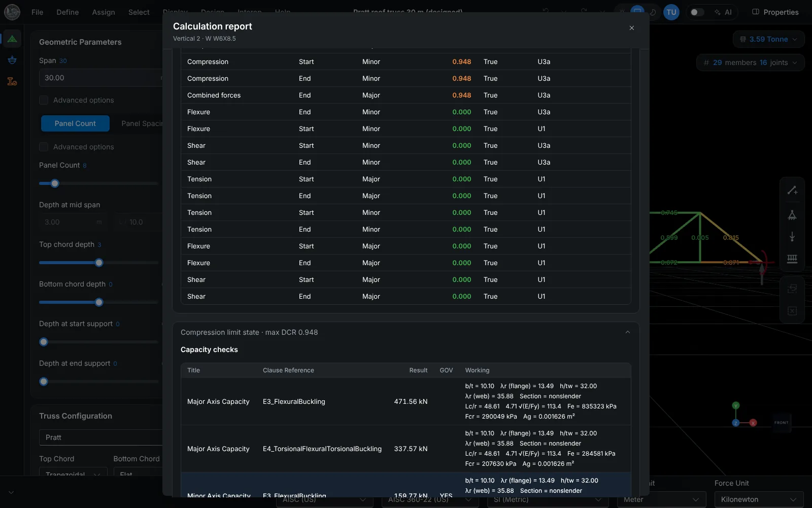Click the 471.56 kN result value
The height and width of the screenshot is (508, 812).
(411, 401)
